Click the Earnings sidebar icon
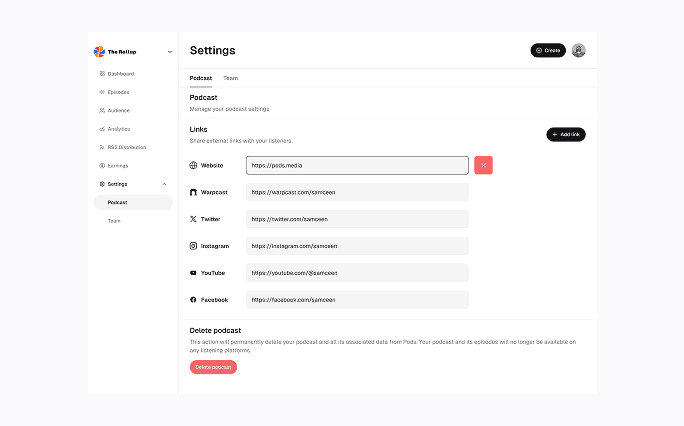Screen dimensions: 684x426 click(x=102, y=166)
